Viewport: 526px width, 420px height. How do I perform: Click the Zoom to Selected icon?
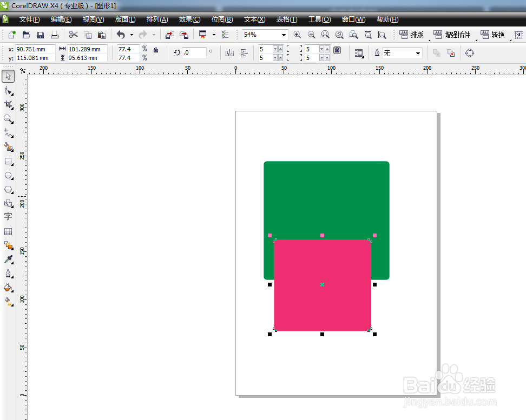click(325, 35)
